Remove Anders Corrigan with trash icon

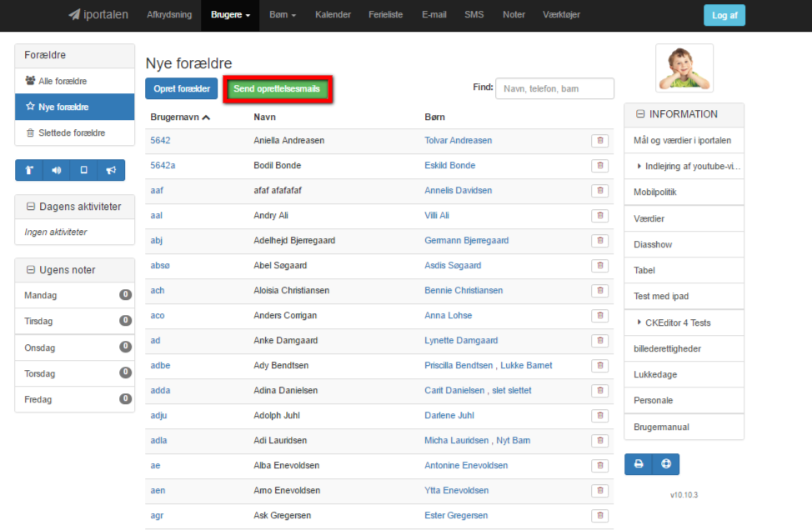(x=599, y=316)
